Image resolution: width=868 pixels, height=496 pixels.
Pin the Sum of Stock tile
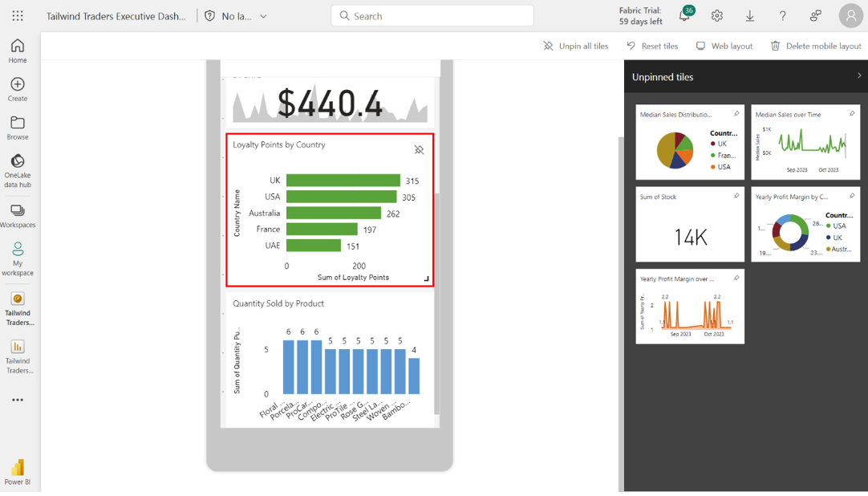click(736, 196)
